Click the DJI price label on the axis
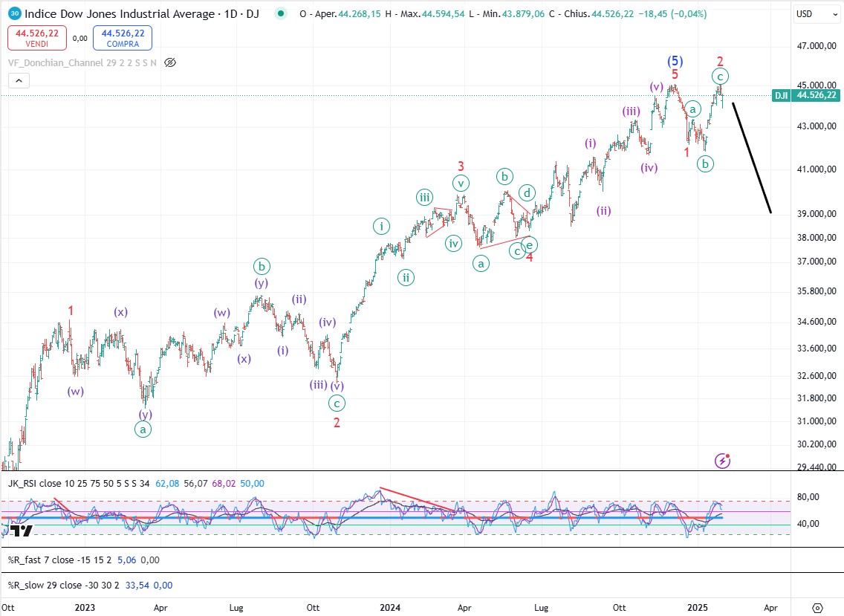This screenshot has height=616, width=844. (x=805, y=95)
